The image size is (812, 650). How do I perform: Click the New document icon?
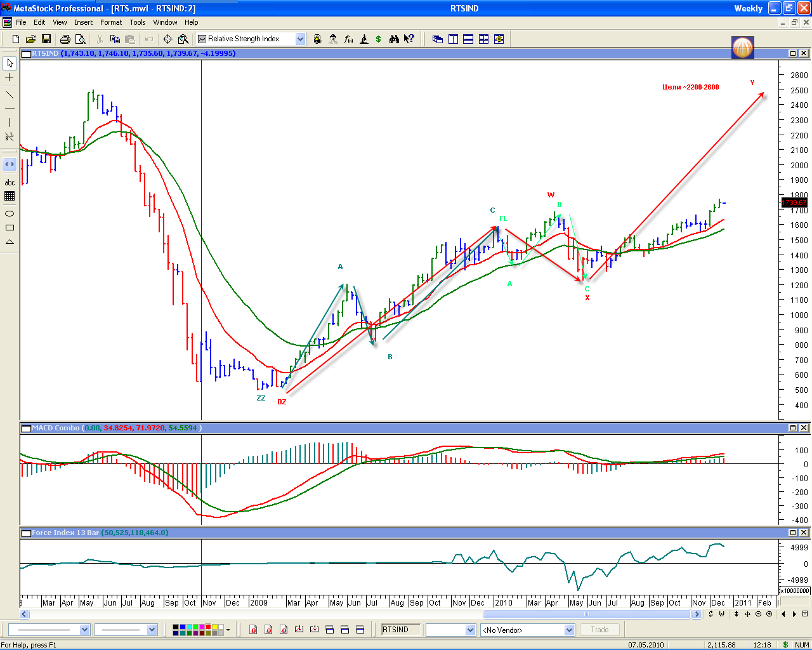tap(16, 39)
